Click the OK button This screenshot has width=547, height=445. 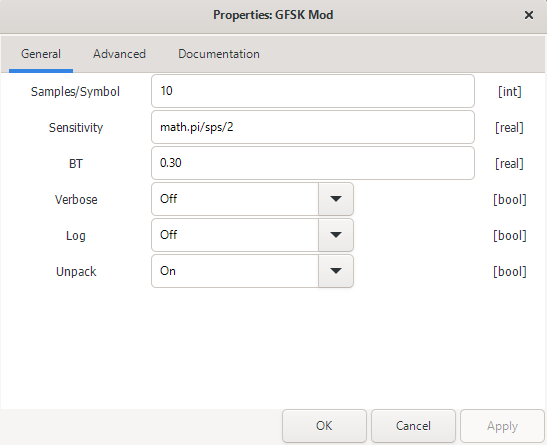tap(324, 426)
